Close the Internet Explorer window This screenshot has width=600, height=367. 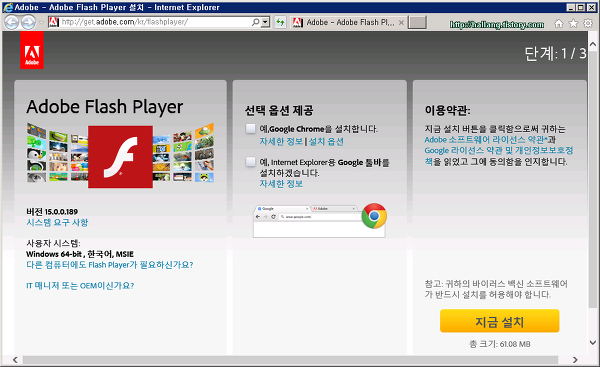pyautogui.click(x=591, y=7)
